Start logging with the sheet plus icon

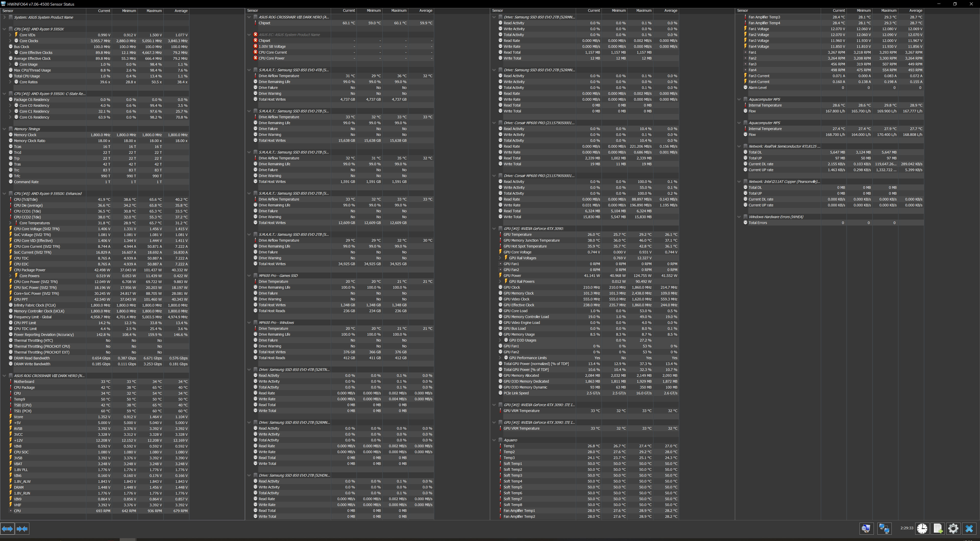coord(938,528)
